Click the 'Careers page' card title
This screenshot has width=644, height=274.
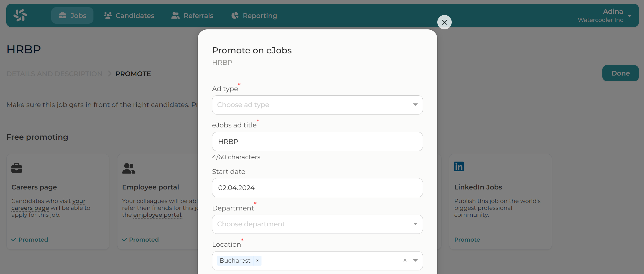tap(34, 187)
